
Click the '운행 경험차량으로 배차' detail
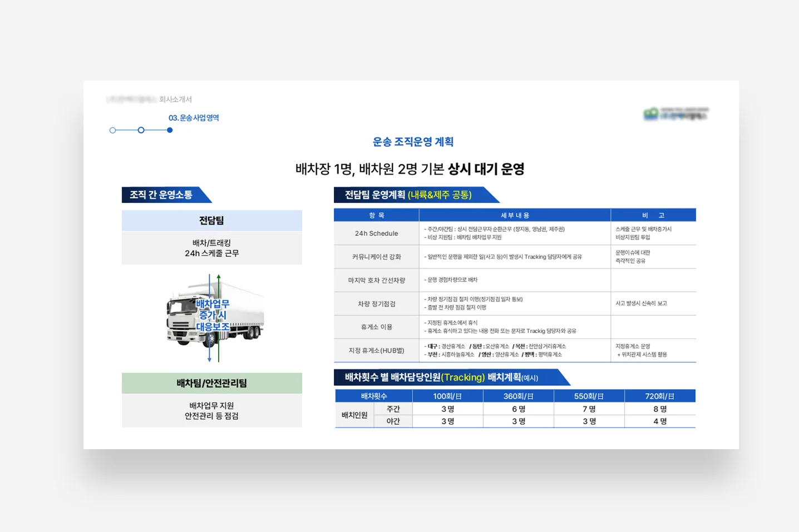click(x=451, y=280)
